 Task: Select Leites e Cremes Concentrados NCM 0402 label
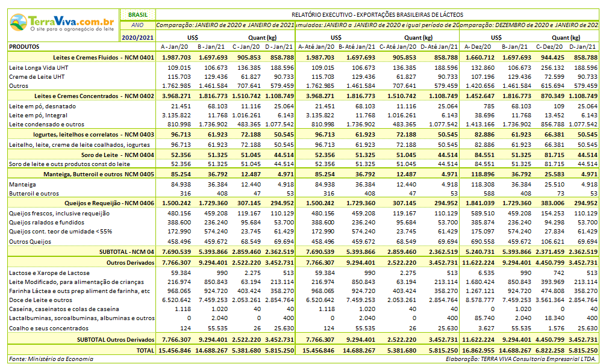94,95
